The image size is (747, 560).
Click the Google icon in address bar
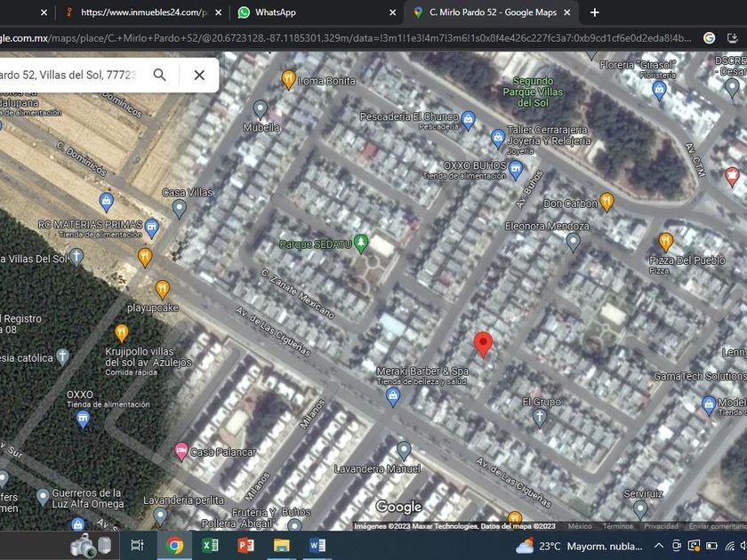709,38
